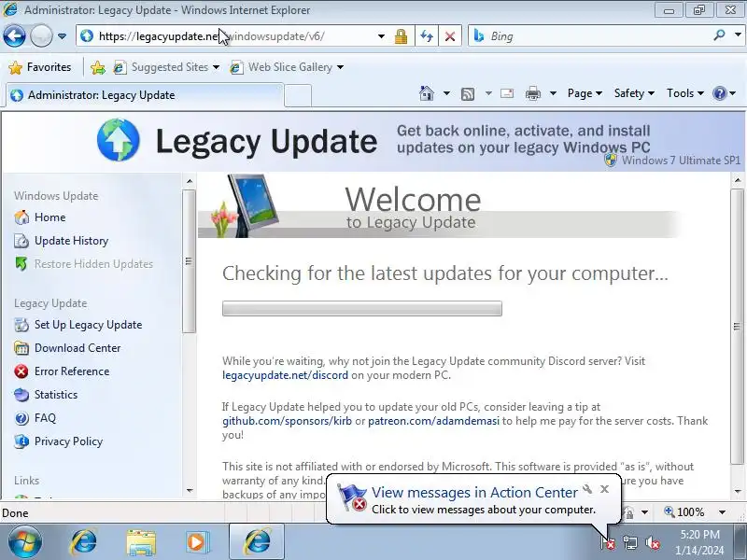Viewport: 747px width, 560px height.
Task: Click the FAQ question mark icon
Action: pyautogui.click(x=21, y=418)
